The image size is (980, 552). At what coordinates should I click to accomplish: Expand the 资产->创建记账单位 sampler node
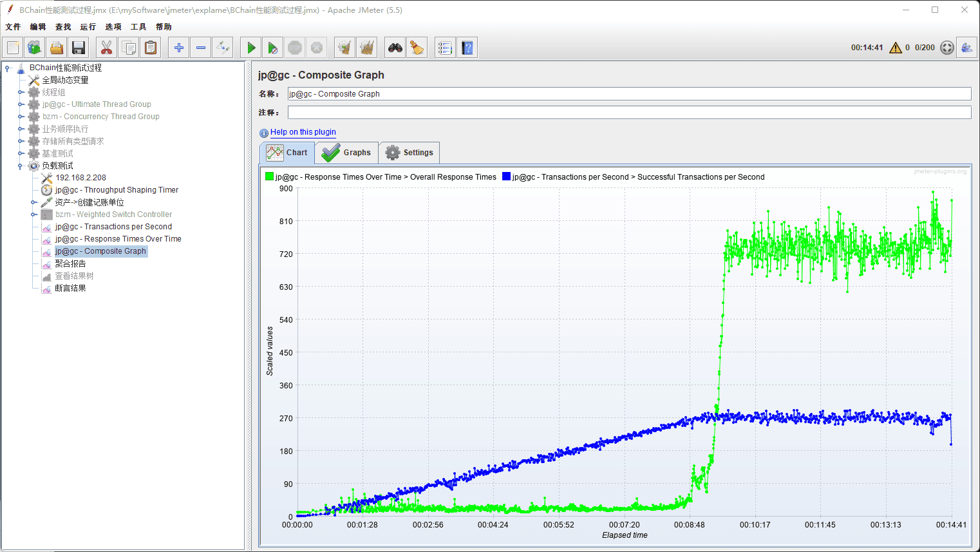(x=33, y=202)
